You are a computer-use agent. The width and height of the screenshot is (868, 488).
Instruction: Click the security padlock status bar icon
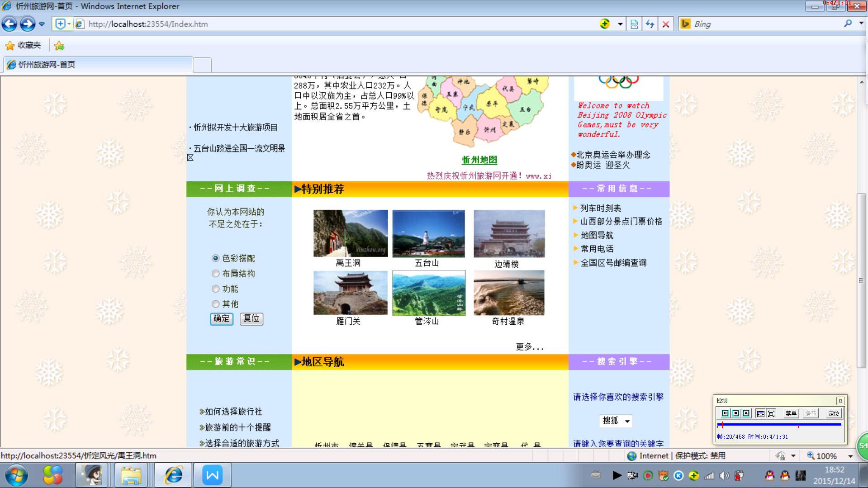[780, 456]
